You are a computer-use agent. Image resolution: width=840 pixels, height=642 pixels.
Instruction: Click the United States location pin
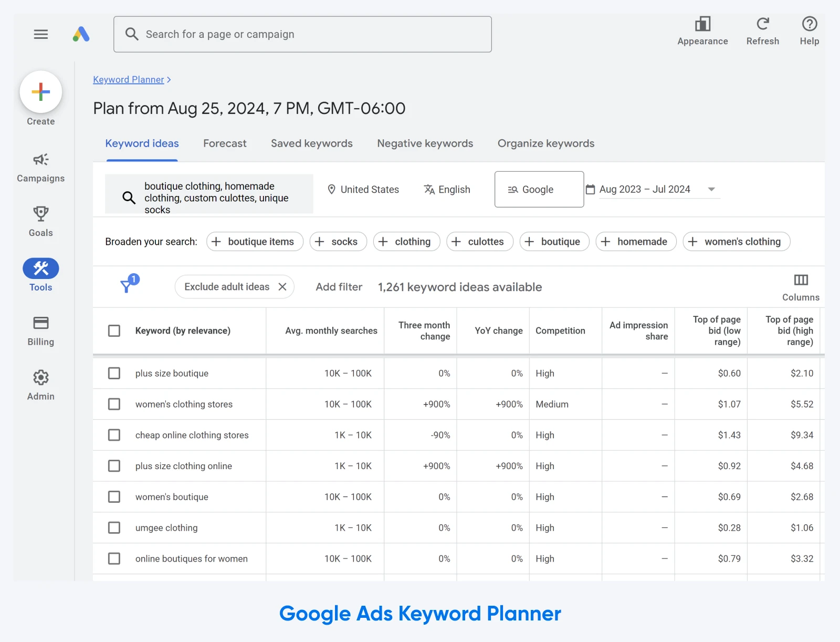pyautogui.click(x=331, y=189)
